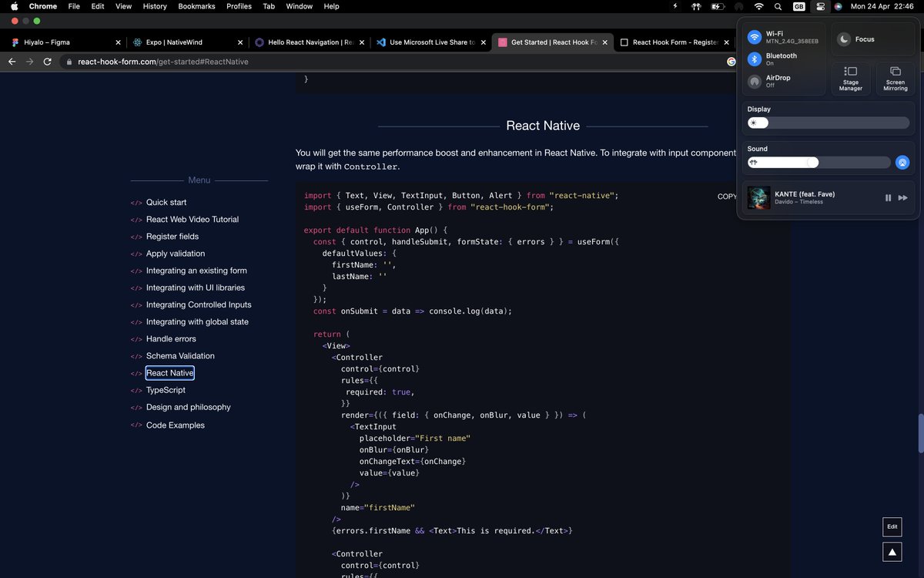Open the Window menu
This screenshot has width=924, height=578.
[299, 6]
